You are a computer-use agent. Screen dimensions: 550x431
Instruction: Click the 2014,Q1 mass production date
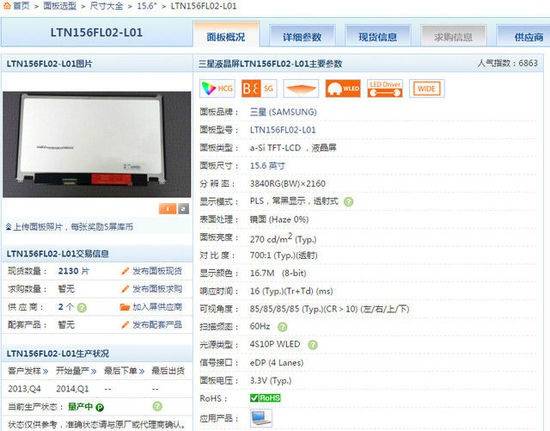pyautogui.click(x=72, y=389)
